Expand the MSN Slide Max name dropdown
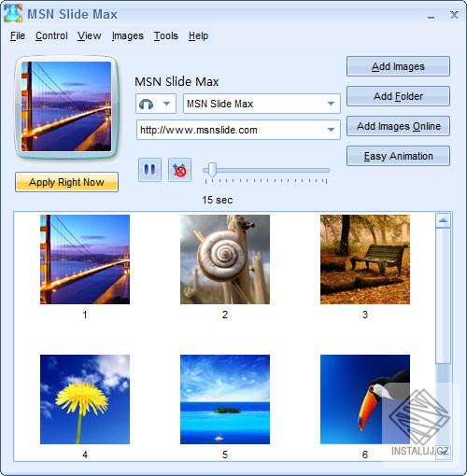Viewport: 467px width, 476px height. [332, 104]
